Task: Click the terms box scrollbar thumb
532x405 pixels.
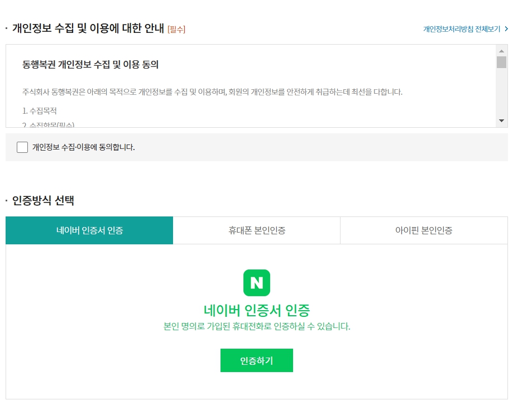Action: pos(501,62)
